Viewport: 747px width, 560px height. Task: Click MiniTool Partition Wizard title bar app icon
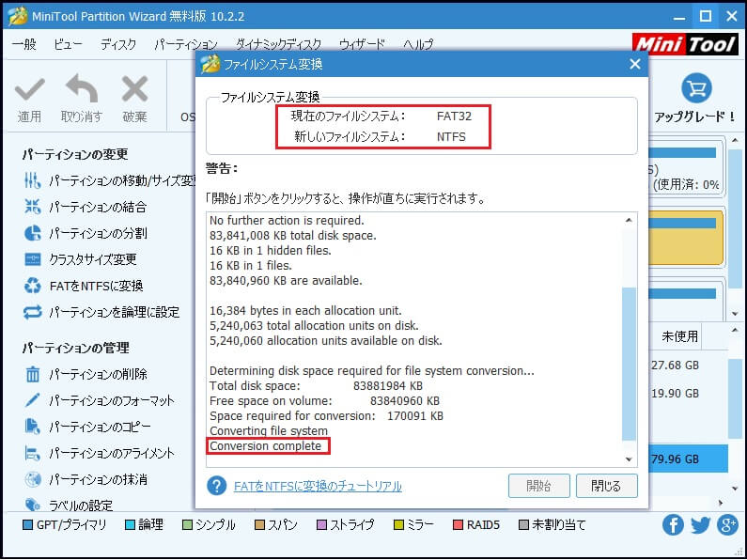tap(18, 16)
